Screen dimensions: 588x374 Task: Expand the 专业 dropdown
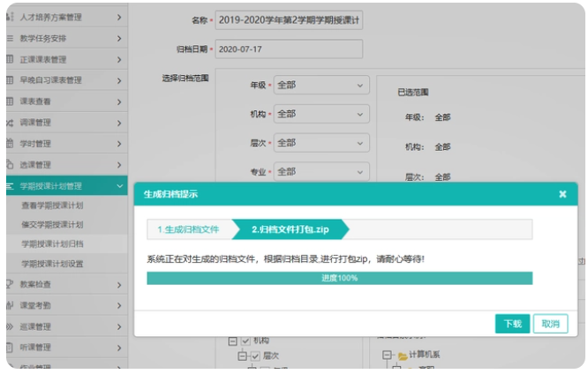coord(320,171)
